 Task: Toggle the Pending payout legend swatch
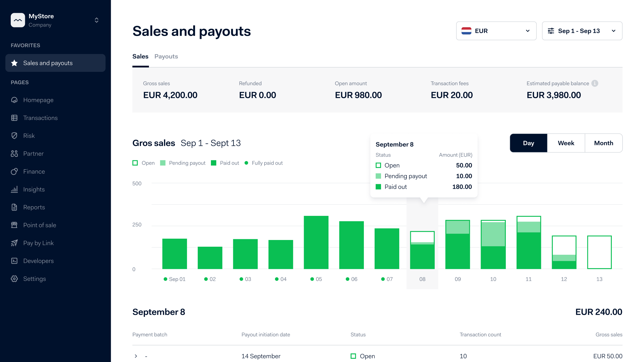[x=163, y=163]
